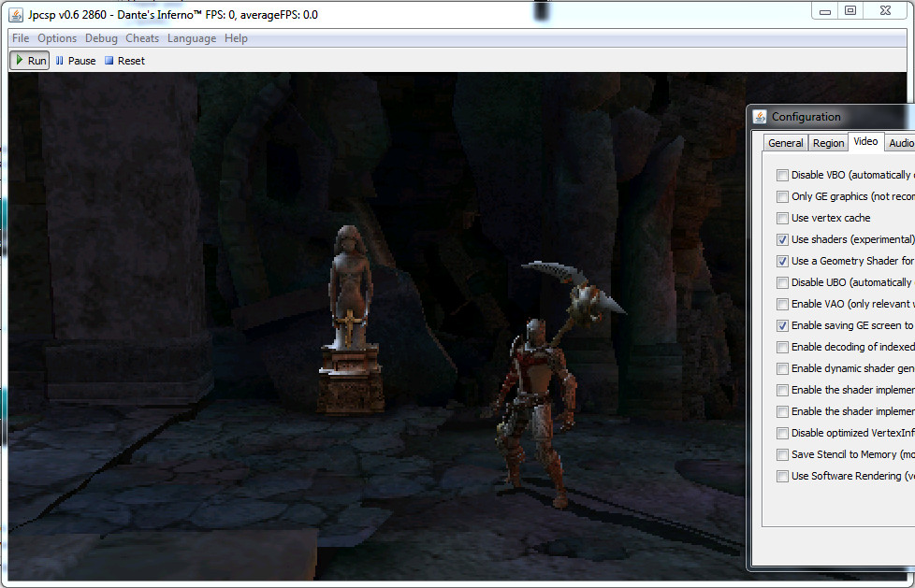
Task: Toggle Use vertex cache checkbox
Action: pyautogui.click(x=782, y=218)
